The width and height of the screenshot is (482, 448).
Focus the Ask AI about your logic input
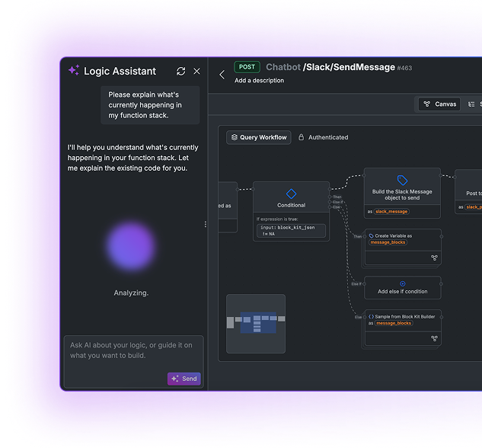pyautogui.click(x=132, y=350)
